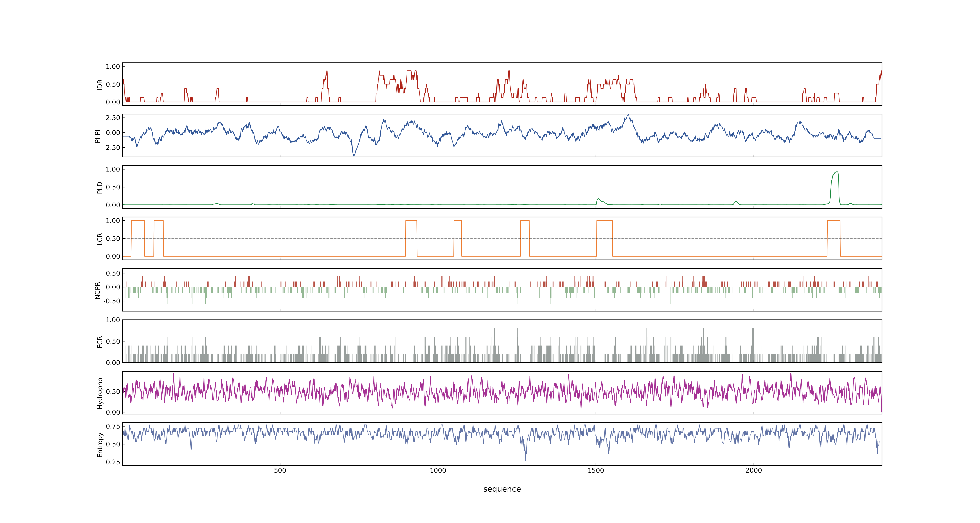Click the FCR y-axis label
This screenshot has width=980, height=523.
coord(100,341)
